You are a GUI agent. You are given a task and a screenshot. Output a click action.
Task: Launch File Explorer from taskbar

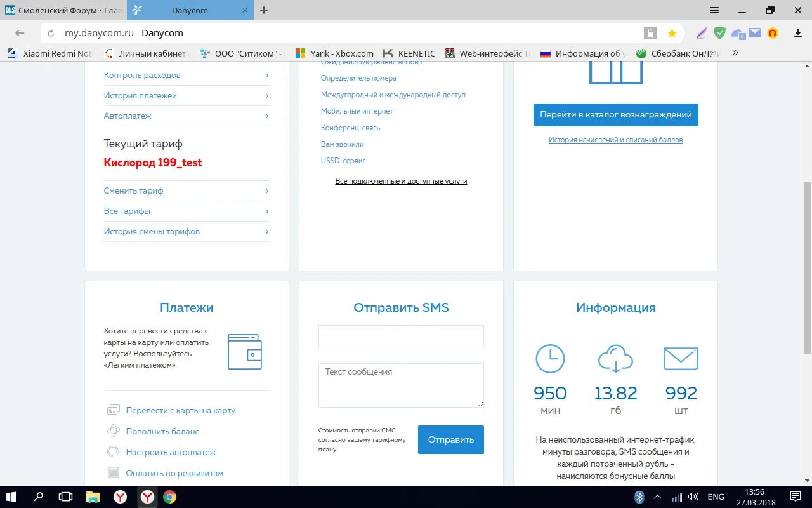click(x=93, y=497)
